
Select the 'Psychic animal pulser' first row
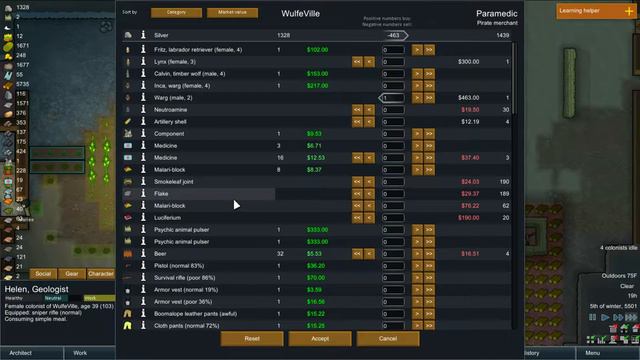point(316,230)
